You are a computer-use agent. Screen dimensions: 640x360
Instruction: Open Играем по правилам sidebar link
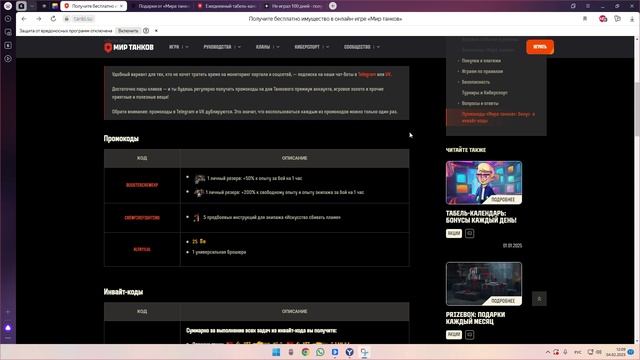point(482,71)
